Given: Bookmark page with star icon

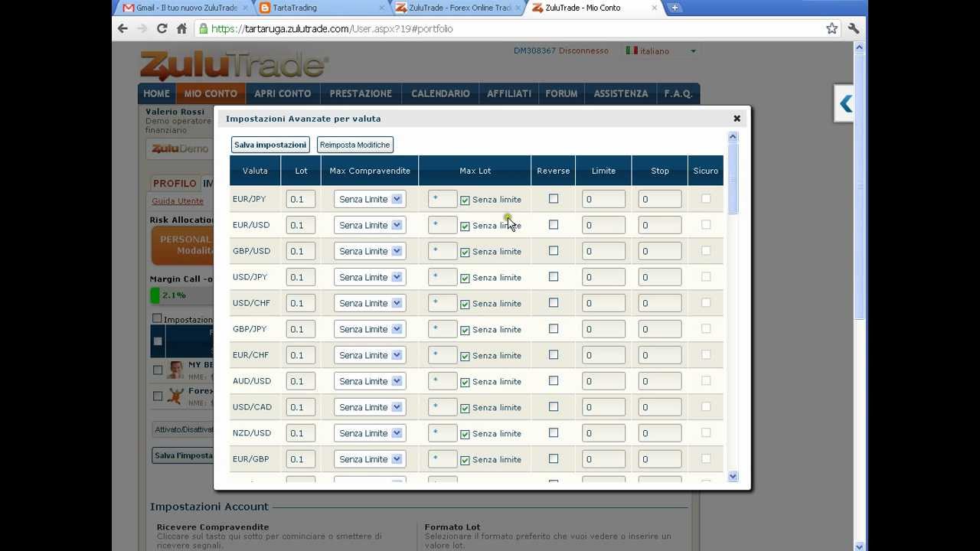Looking at the screenshot, I should point(832,28).
